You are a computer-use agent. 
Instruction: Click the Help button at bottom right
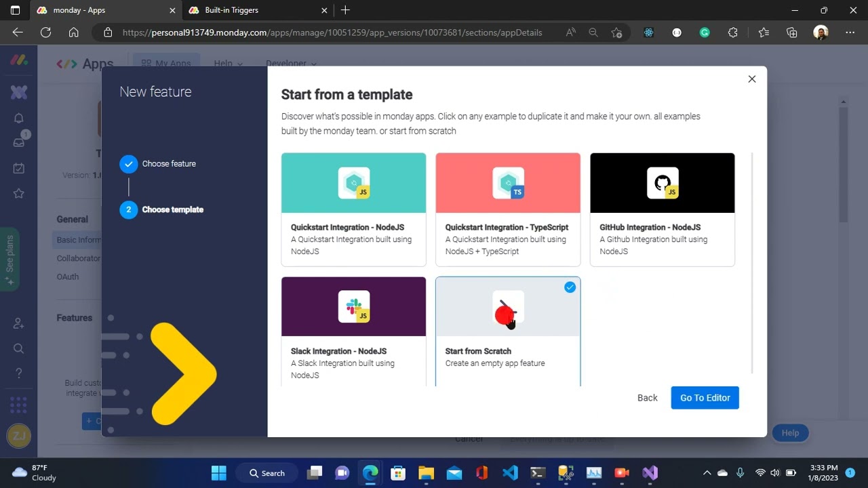point(790,433)
